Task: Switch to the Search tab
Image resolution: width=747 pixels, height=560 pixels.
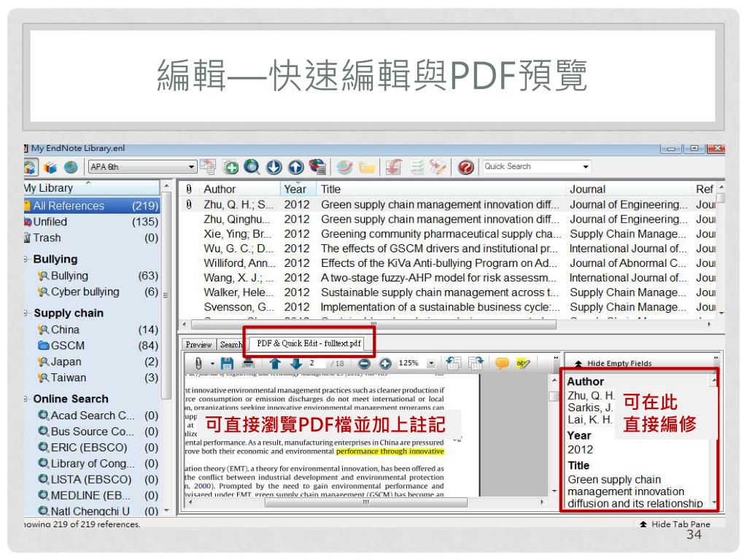Action: click(231, 344)
